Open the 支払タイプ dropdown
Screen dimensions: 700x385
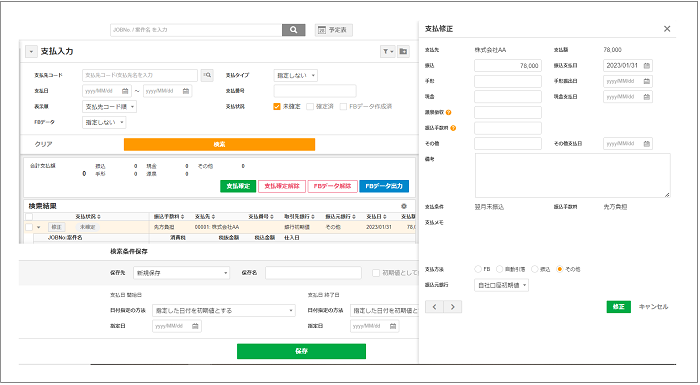pyautogui.click(x=296, y=75)
